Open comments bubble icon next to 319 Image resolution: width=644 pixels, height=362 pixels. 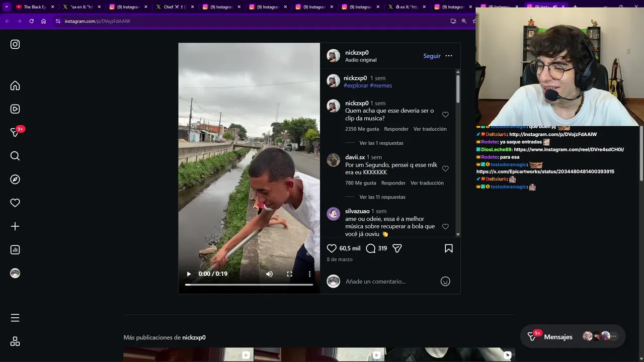click(371, 248)
